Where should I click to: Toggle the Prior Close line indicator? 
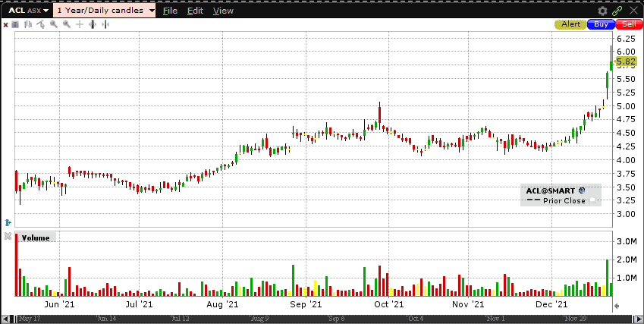pos(594,201)
